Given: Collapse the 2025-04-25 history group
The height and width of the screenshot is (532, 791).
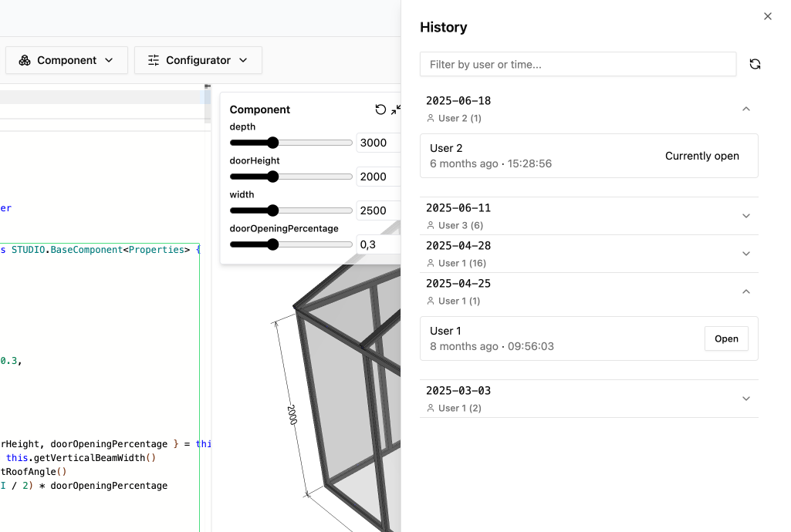Looking at the screenshot, I should 745,291.
